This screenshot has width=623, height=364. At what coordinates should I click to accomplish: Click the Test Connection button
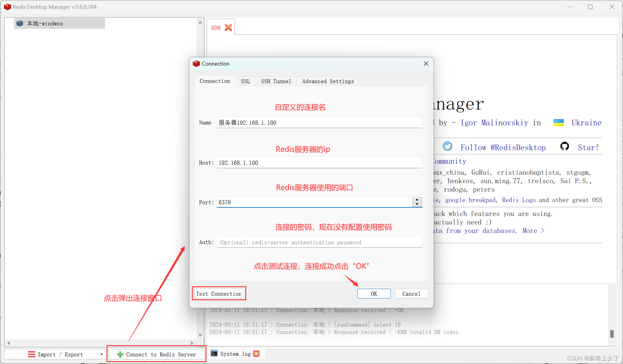tap(219, 294)
